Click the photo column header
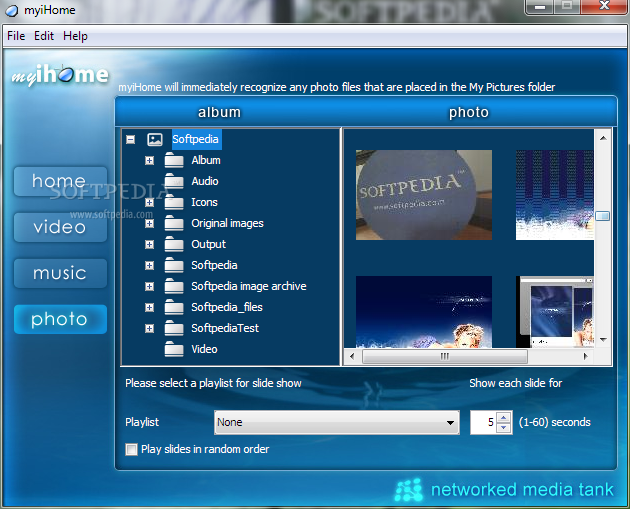630x509 pixels. (x=469, y=112)
